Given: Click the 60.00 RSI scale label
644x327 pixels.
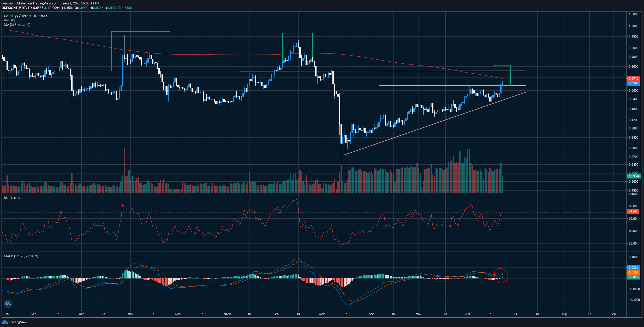Looking at the screenshot, I should pos(633,219).
